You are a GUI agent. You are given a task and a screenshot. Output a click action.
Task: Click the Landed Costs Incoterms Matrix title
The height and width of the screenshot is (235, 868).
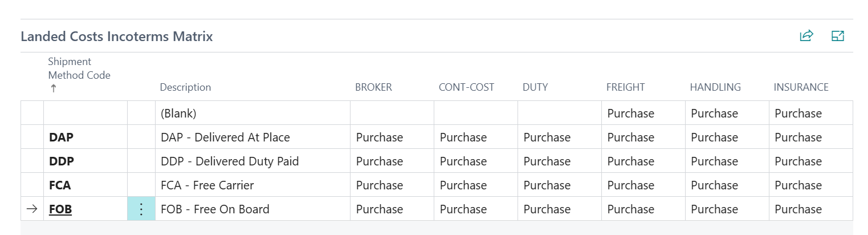pos(117,37)
